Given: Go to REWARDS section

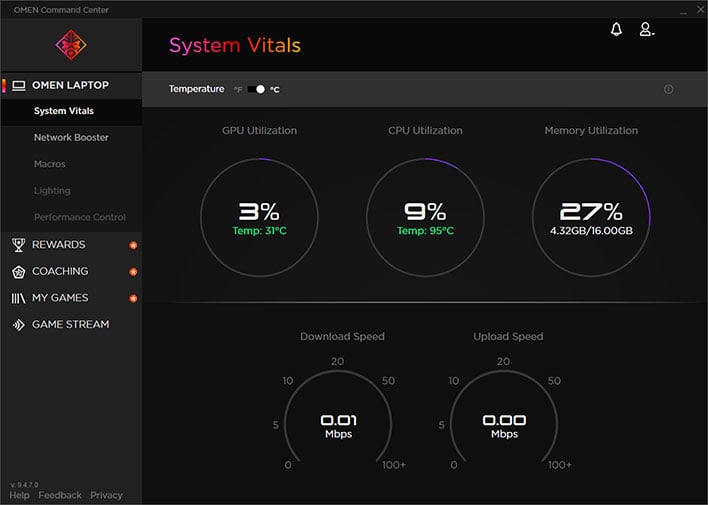Looking at the screenshot, I should click(x=71, y=245).
